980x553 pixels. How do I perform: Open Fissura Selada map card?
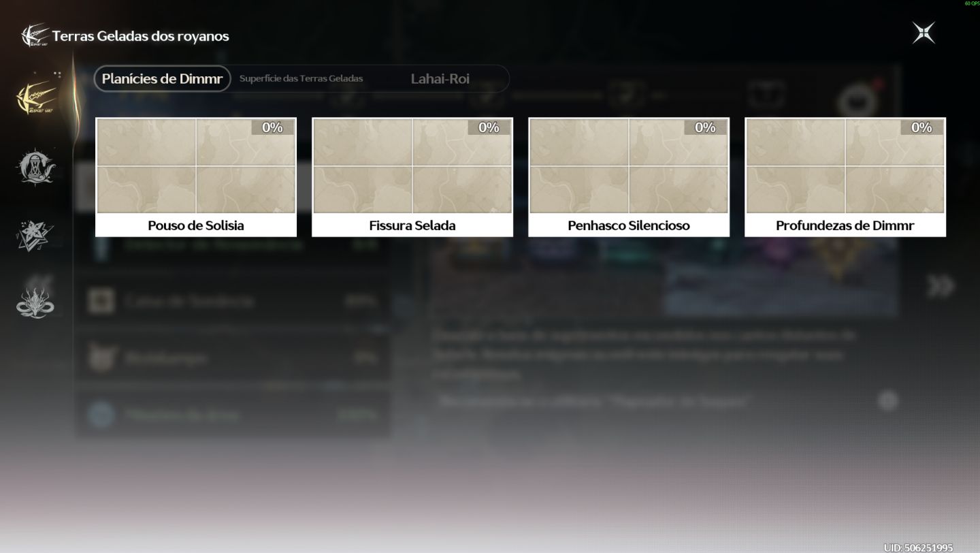click(412, 177)
